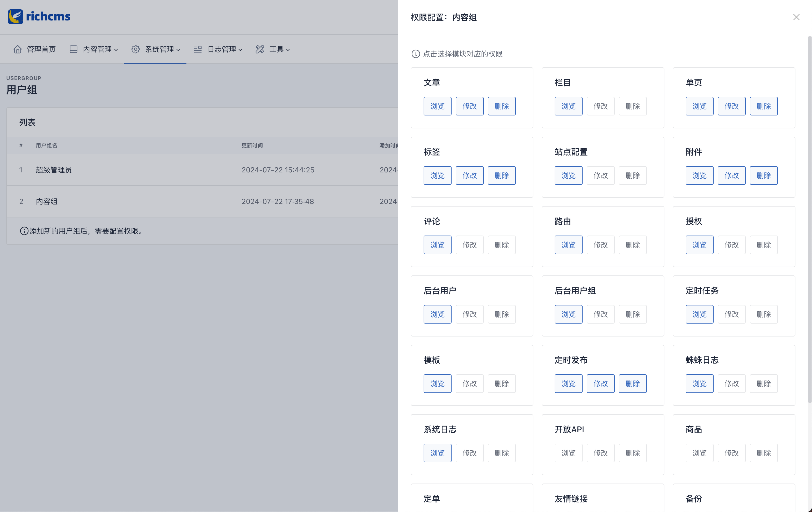The width and height of the screenshot is (812, 512).
Task: Toggle 删除 permission for 标签
Action: (x=502, y=175)
